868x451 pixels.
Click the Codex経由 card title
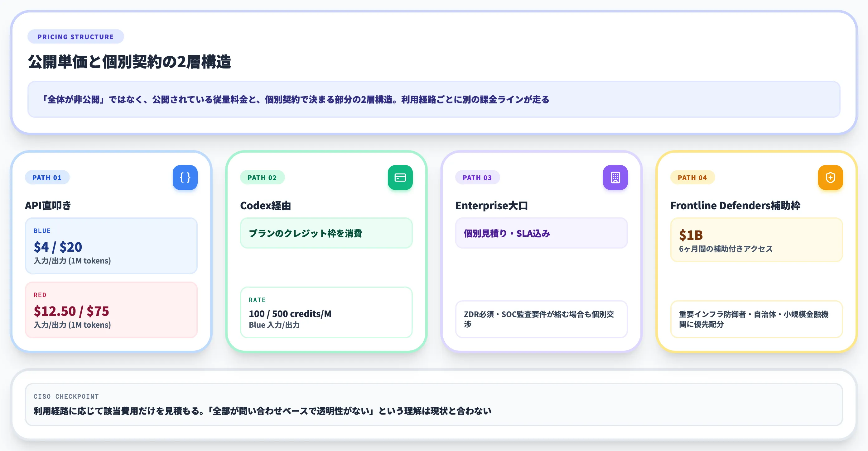point(266,205)
